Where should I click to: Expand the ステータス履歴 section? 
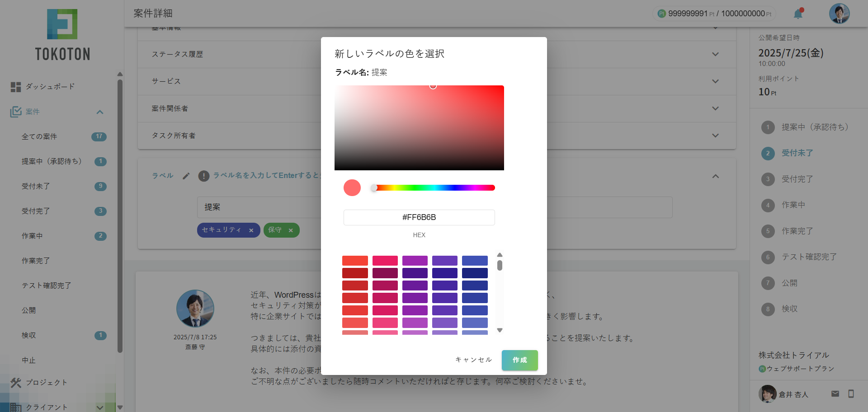[715, 54]
